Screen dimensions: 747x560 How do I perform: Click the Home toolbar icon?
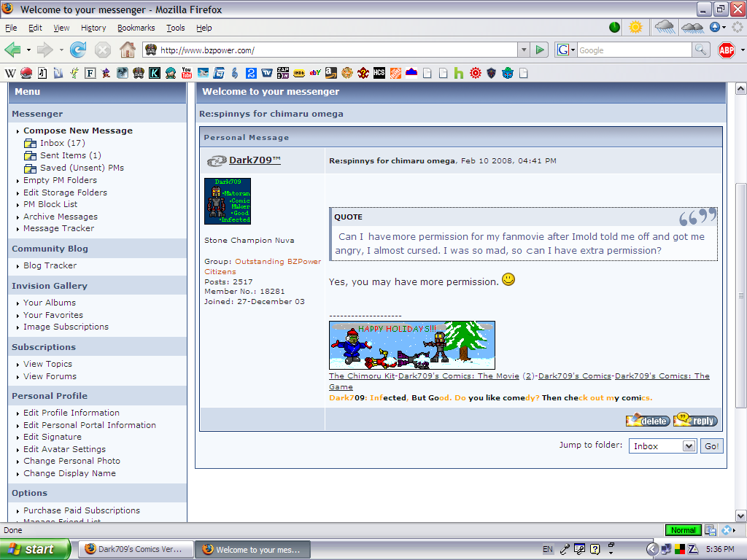pyautogui.click(x=127, y=51)
